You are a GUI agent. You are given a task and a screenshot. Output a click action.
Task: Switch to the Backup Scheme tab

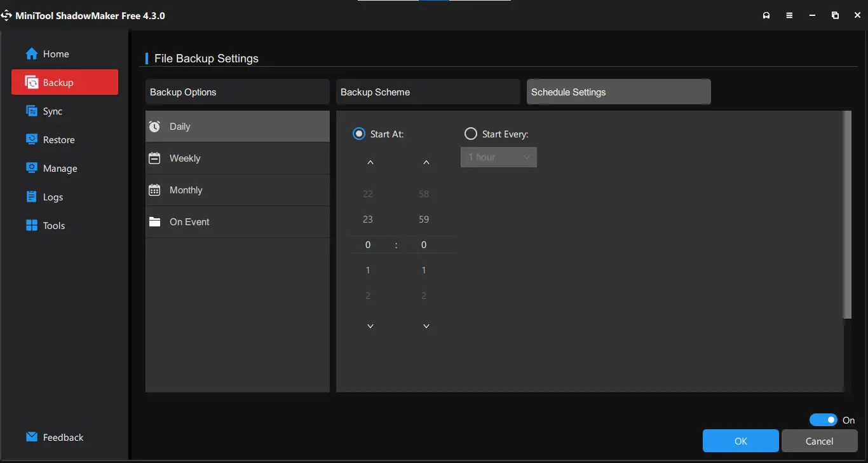tap(428, 92)
